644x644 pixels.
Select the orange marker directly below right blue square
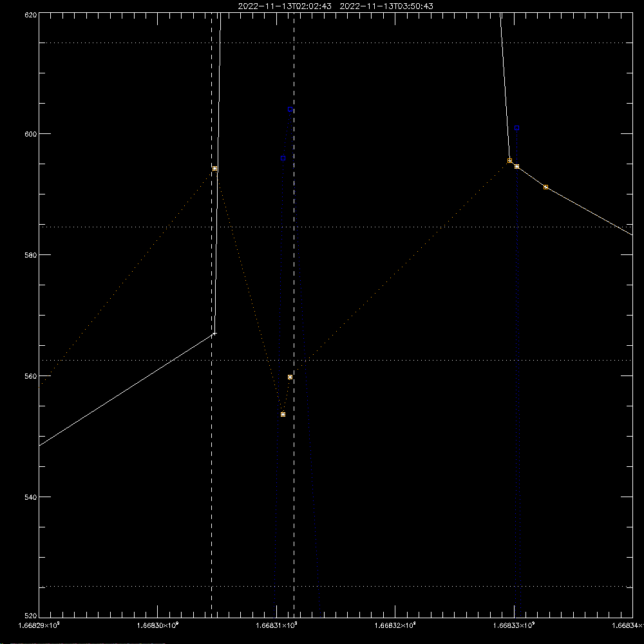tap(516, 166)
